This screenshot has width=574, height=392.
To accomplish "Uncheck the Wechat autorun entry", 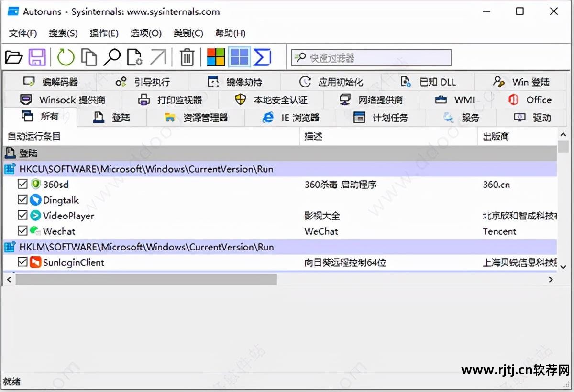I will tap(22, 230).
